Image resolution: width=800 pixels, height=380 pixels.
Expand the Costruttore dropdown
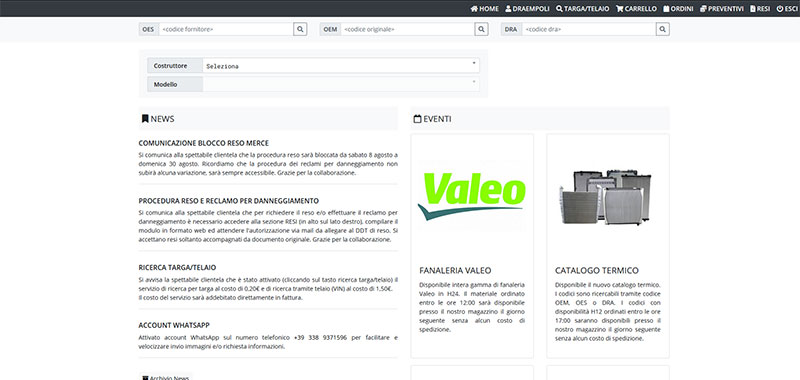(341, 66)
